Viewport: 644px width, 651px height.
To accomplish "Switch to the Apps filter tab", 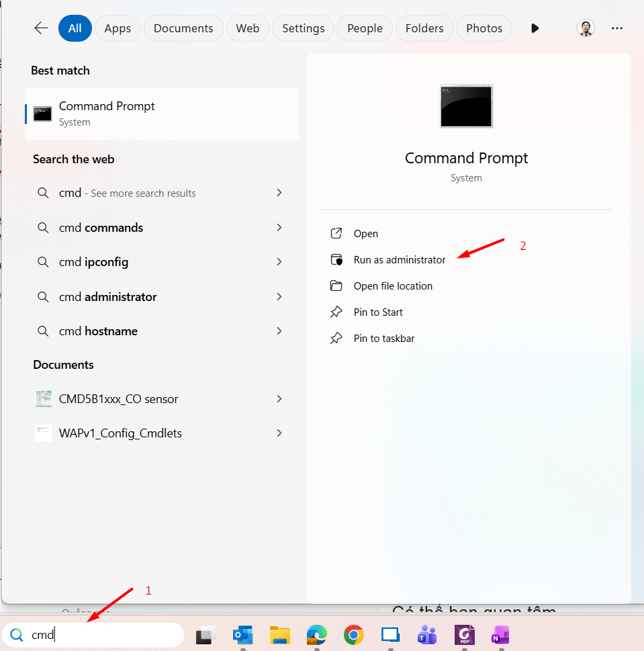I will tap(118, 28).
